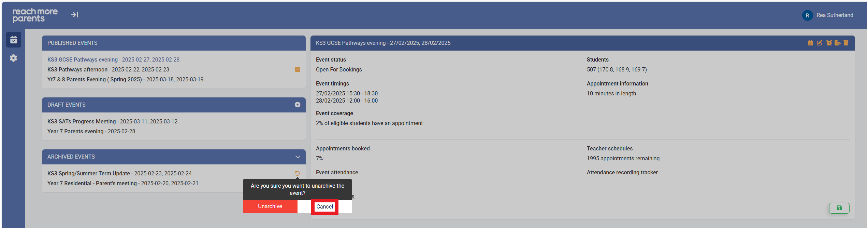
Task: Open the settings gear in sidebar
Action: pos(14,58)
